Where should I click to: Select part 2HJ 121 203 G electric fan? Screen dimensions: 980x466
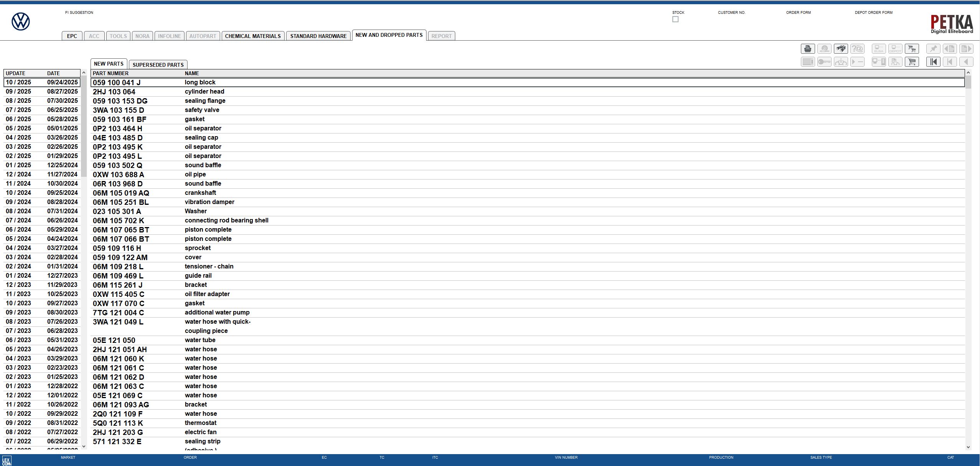[527, 432]
